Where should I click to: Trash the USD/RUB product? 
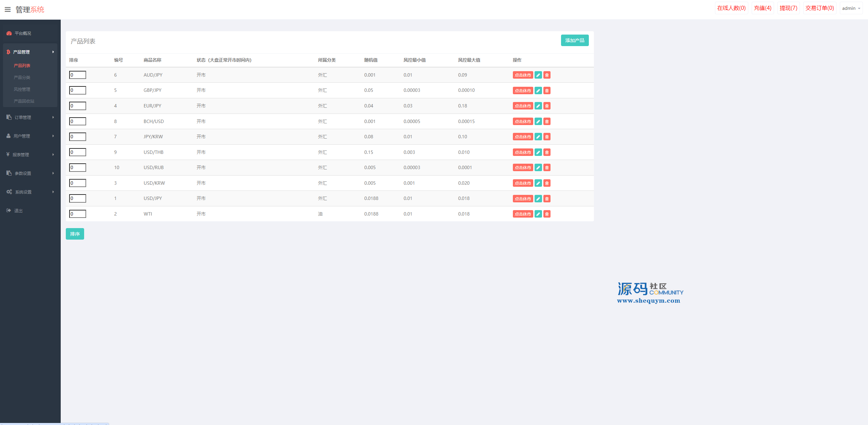(547, 167)
